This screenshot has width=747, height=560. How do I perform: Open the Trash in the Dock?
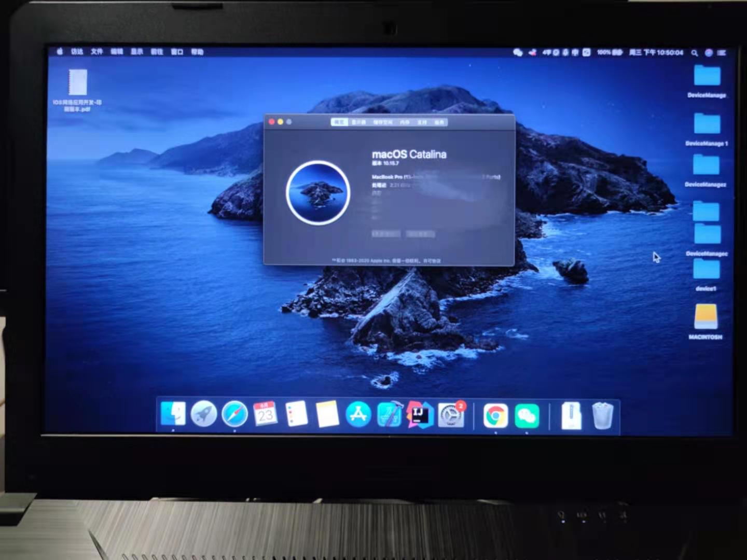pyautogui.click(x=602, y=415)
